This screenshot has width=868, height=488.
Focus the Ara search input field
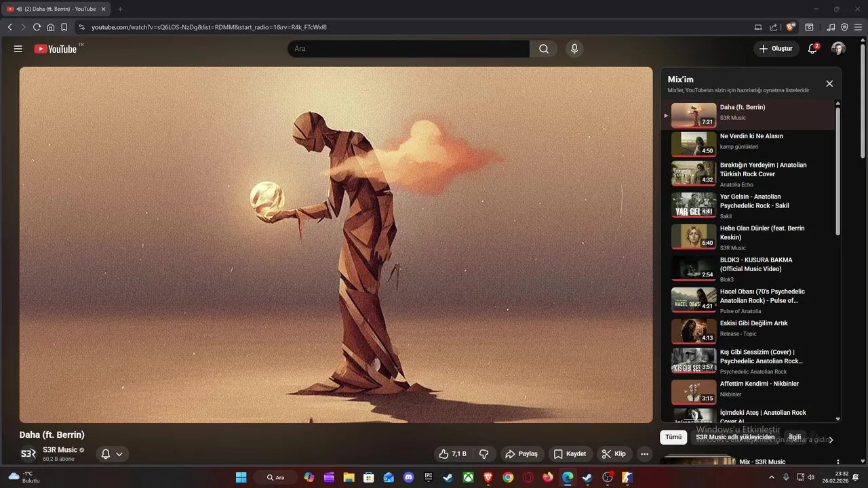pos(408,49)
